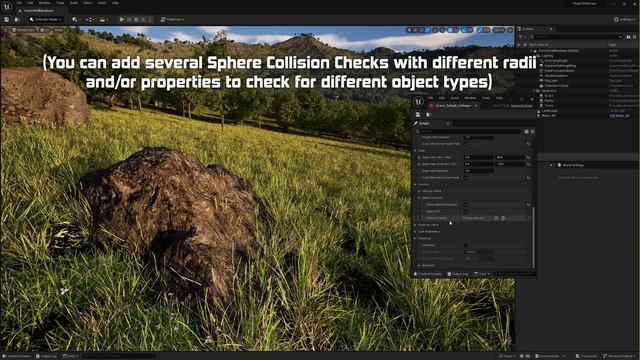640x360 pixels.
Task: Select SkyLight in the Outliner
Action: pos(551,80)
